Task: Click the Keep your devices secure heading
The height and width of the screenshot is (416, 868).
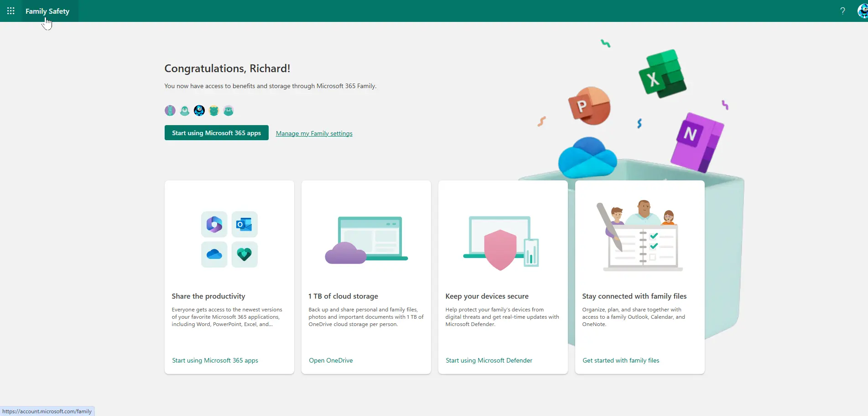Action: click(487, 296)
